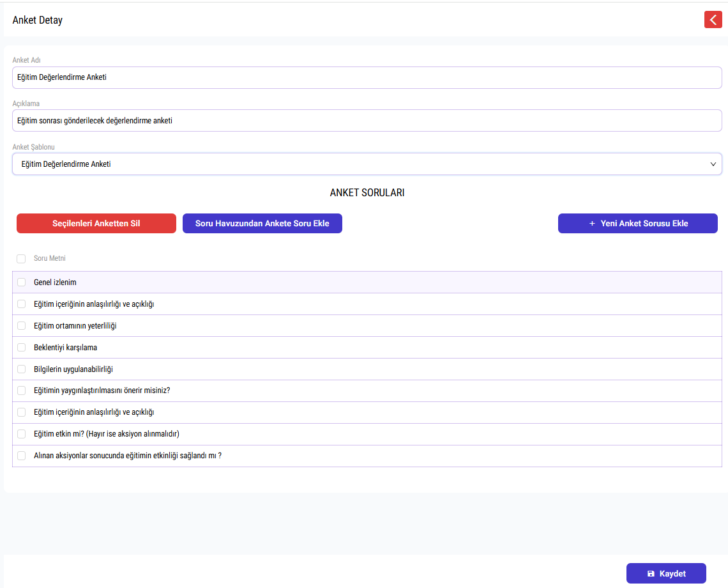
Task: Focus the Anket Adı input field
Action: tap(367, 77)
